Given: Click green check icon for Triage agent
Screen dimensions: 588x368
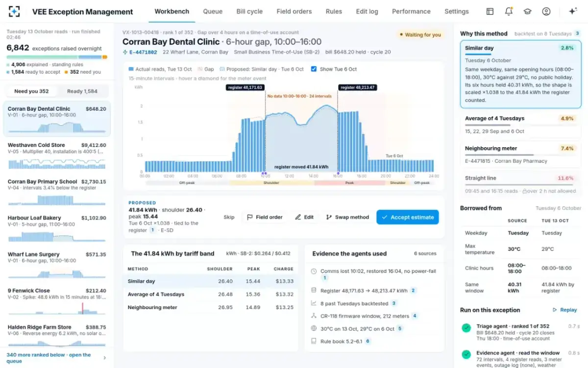Looking at the screenshot, I should point(466,328).
